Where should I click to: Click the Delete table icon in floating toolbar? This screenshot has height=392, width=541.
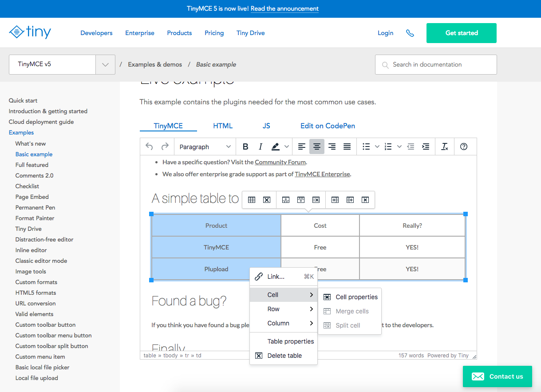(x=266, y=200)
